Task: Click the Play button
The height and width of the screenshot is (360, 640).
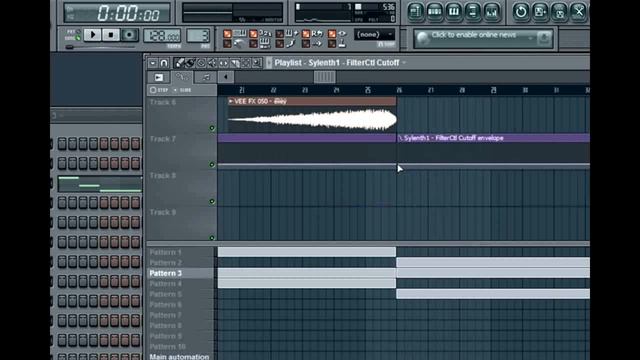Action: click(x=93, y=35)
